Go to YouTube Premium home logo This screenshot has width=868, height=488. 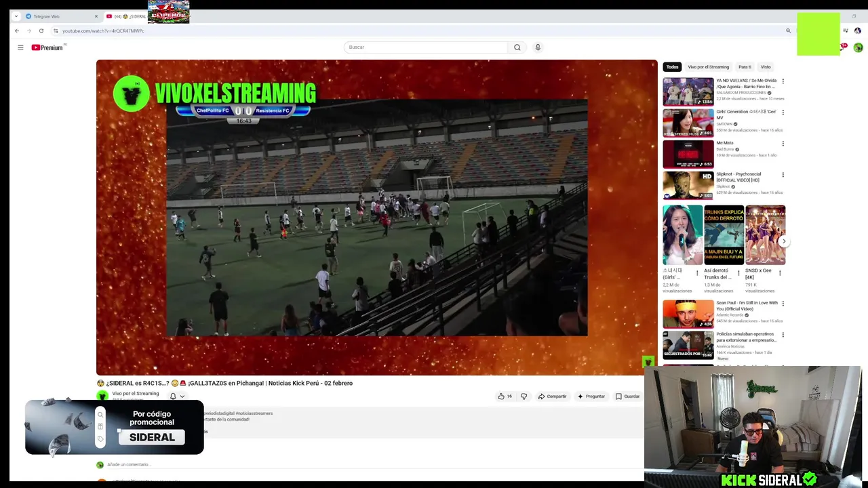[47, 47]
